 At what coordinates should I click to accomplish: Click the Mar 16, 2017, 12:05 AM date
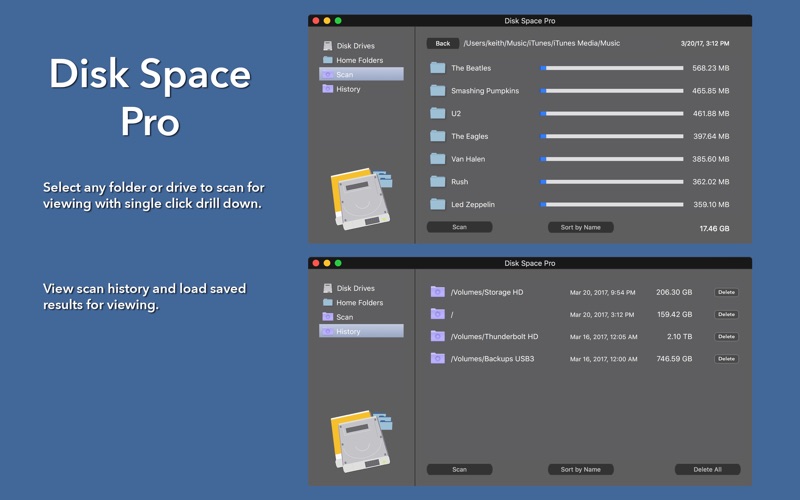pyautogui.click(x=604, y=337)
